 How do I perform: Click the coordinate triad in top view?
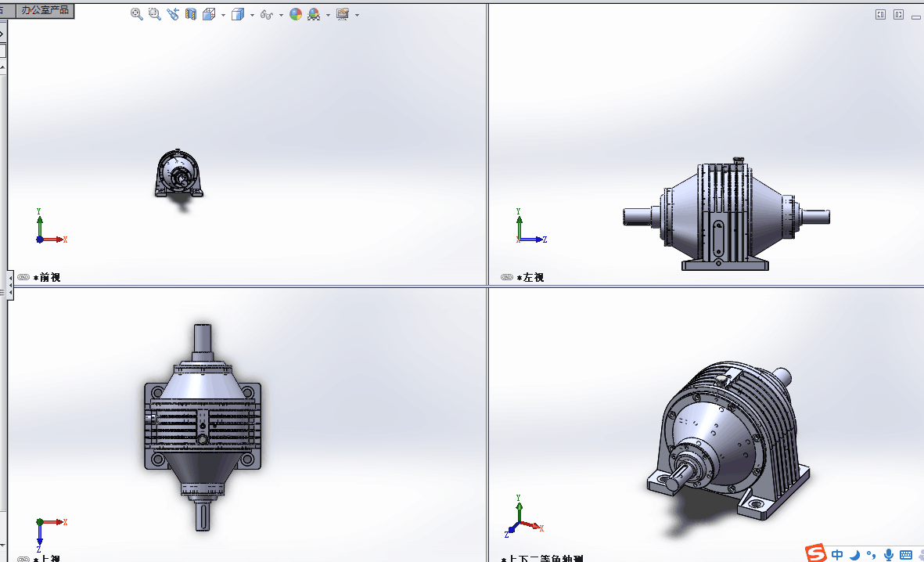(52, 535)
